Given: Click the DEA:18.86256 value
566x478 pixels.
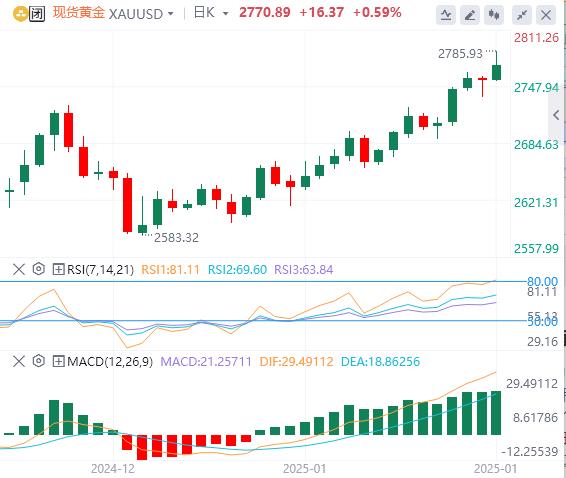Looking at the screenshot, I should point(380,361).
